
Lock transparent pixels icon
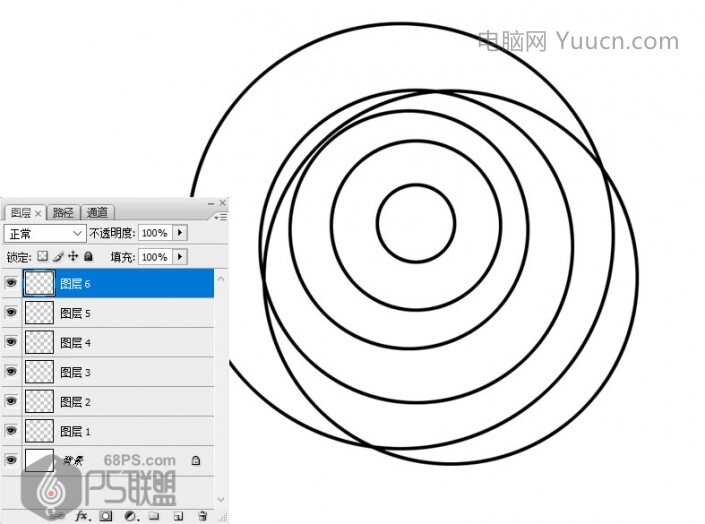[x=42, y=256]
